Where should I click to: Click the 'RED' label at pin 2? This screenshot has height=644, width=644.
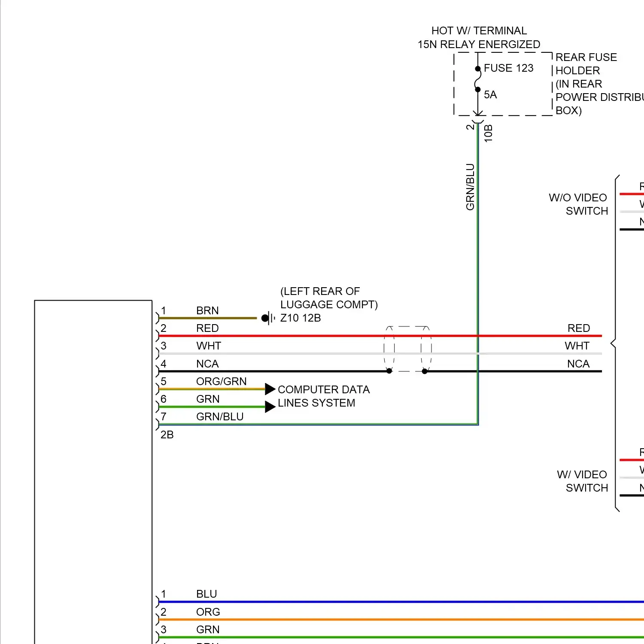pos(207,328)
